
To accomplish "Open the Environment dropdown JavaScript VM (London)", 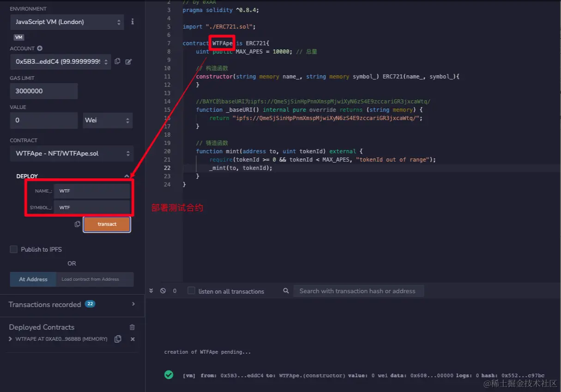I will pos(67,22).
